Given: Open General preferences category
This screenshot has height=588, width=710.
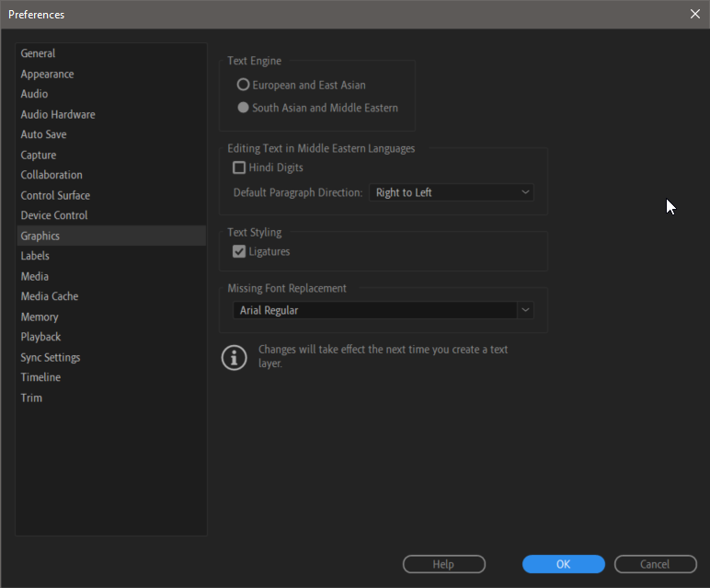Looking at the screenshot, I should click(111, 53).
